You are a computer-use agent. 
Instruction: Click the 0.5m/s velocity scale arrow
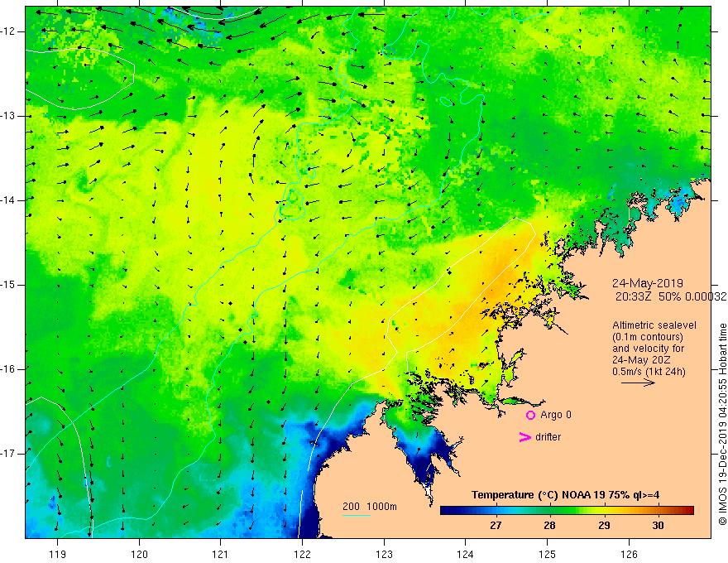click(638, 383)
